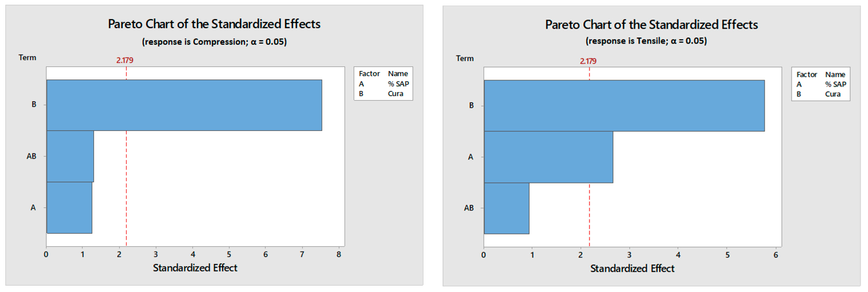Click the Compression chart's main title
Viewport: 868px width, 292px height.
(214, 24)
